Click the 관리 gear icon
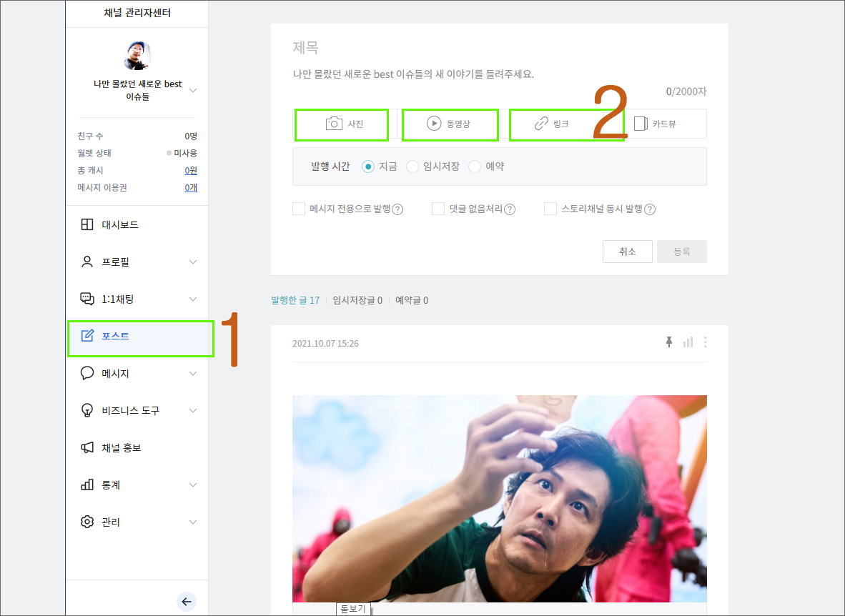Image resolution: width=845 pixels, height=616 pixels. tap(87, 522)
